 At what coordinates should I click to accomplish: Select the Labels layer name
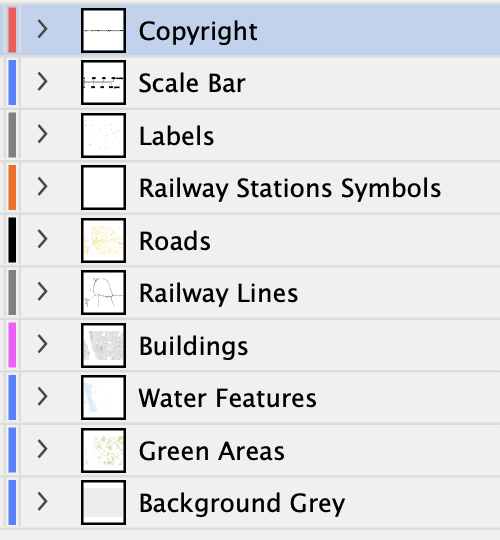pyautogui.click(x=177, y=136)
